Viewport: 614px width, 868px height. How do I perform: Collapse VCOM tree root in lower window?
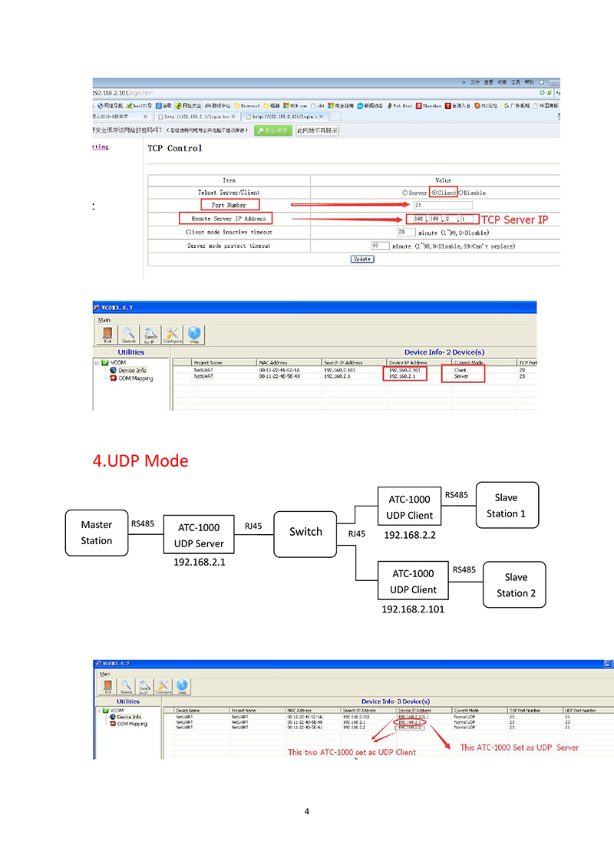99,710
